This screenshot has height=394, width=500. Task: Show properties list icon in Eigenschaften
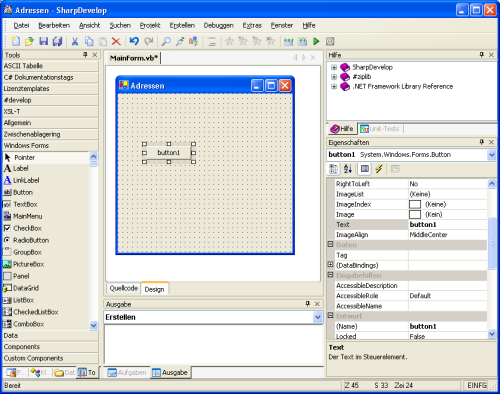(365, 169)
